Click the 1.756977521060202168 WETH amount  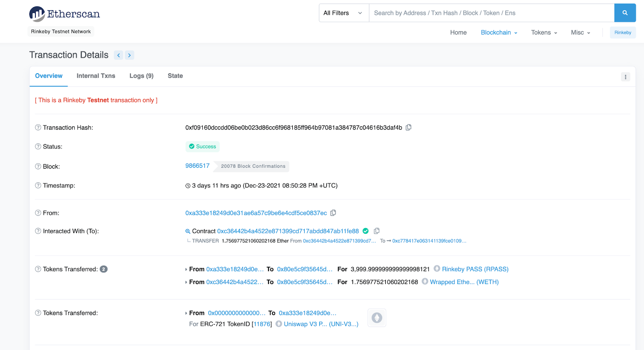click(x=384, y=282)
